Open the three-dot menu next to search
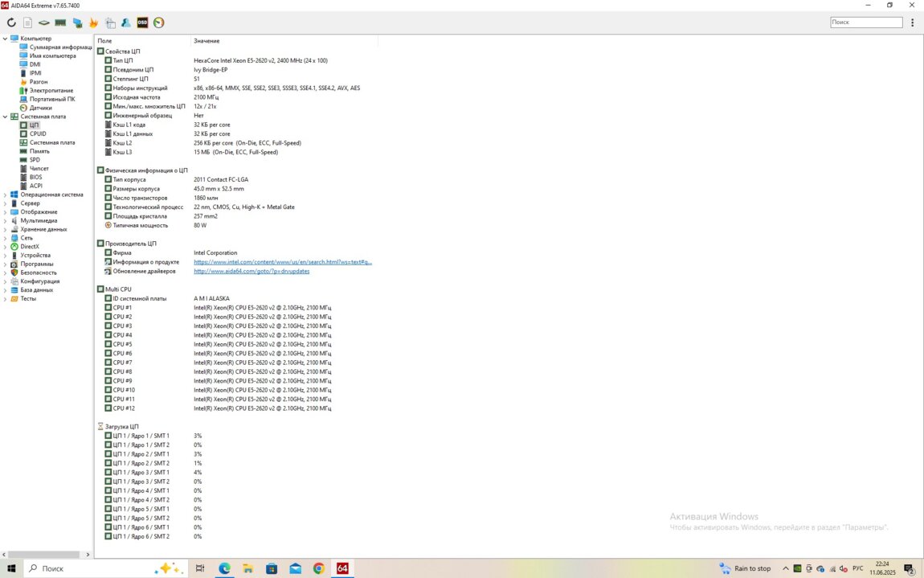Screen dimensions: 924x578 click(912, 23)
